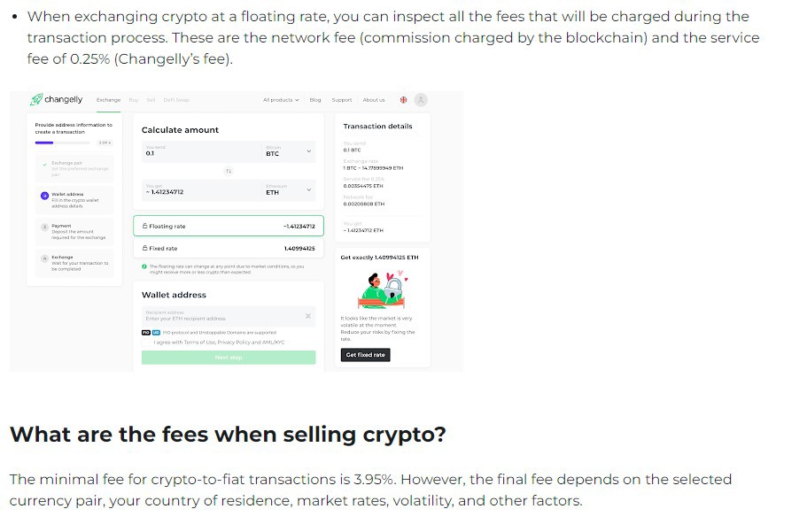Image resolution: width=807 pixels, height=532 pixels.
Task: Click the user account avatar icon
Action: click(422, 100)
